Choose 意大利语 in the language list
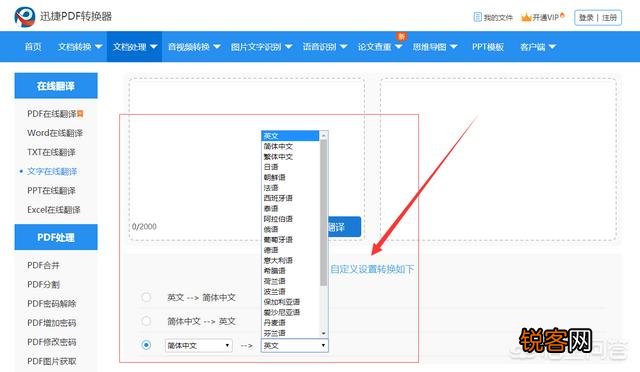The image size is (640, 372). [x=290, y=260]
